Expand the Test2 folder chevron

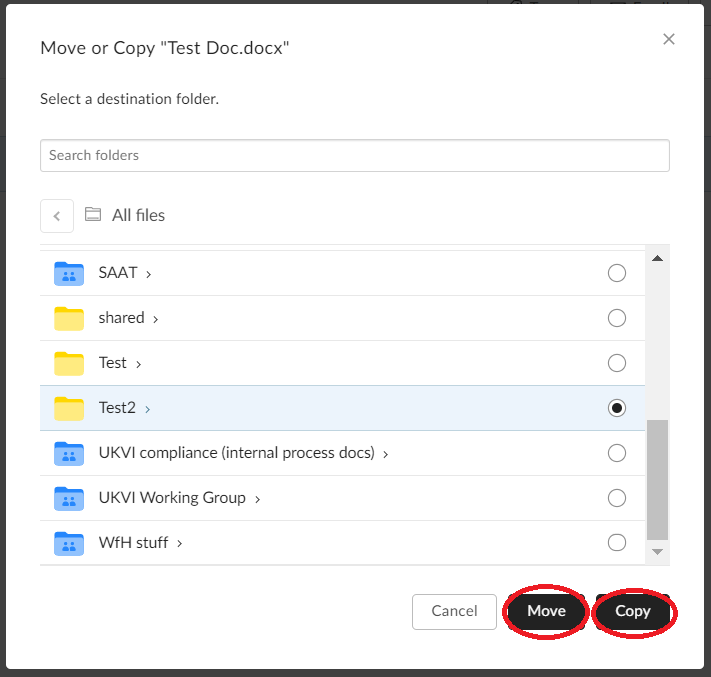click(147, 409)
